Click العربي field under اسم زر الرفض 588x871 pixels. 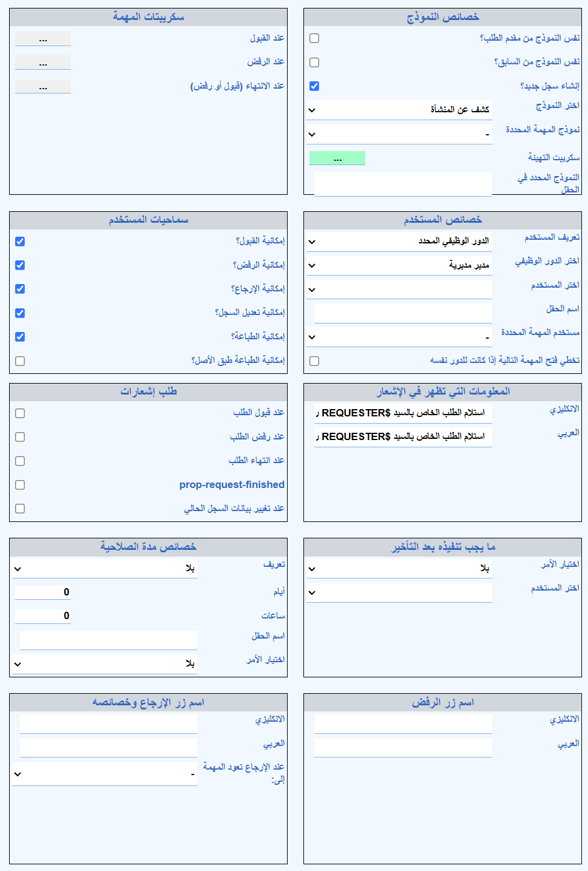click(x=403, y=748)
